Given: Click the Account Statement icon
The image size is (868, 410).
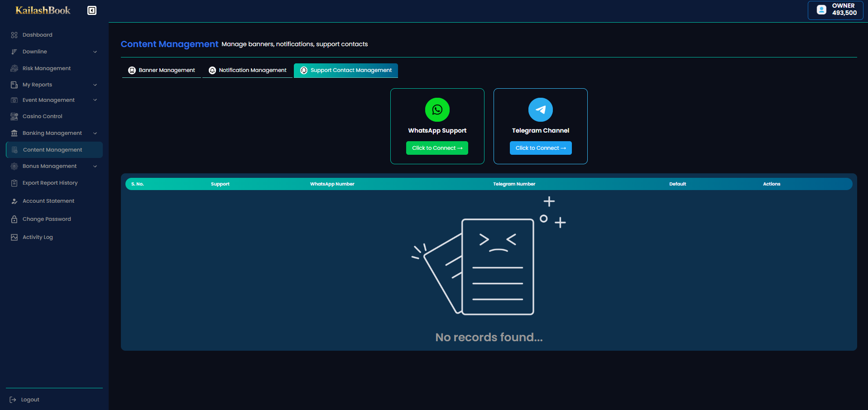Looking at the screenshot, I should click(14, 201).
